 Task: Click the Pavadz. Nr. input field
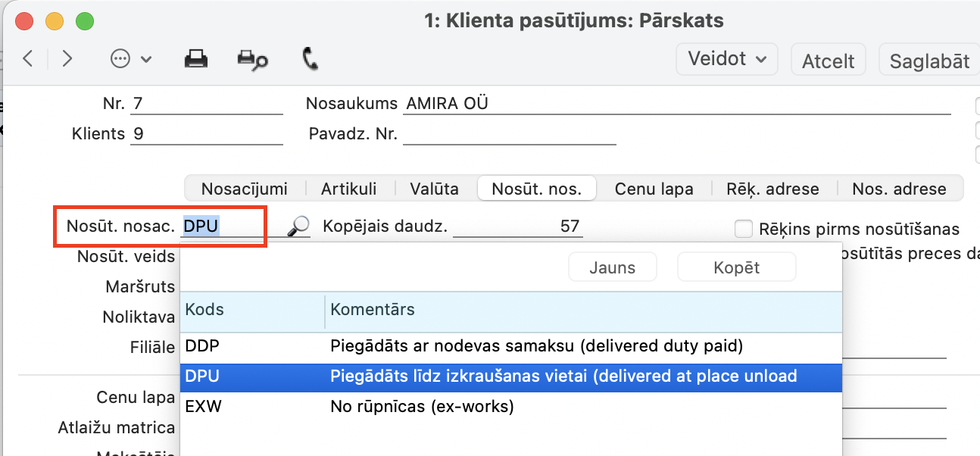tap(509, 134)
